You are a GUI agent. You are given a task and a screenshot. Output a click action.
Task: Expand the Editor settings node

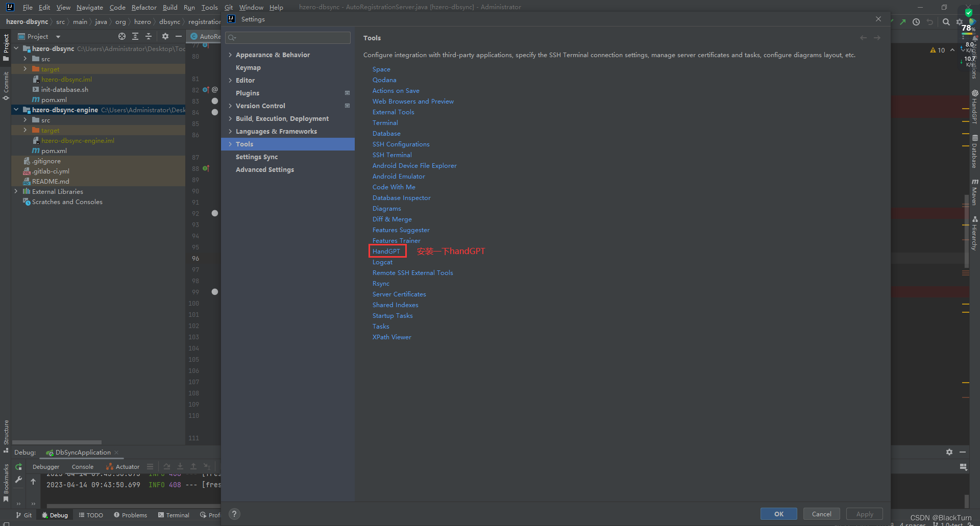pyautogui.click(x=230, y=80)
